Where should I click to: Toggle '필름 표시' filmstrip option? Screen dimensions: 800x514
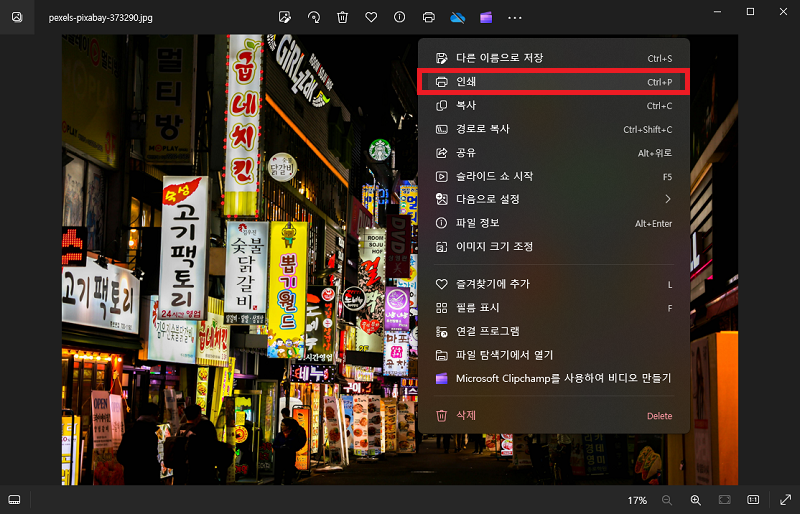click(554, 308)
